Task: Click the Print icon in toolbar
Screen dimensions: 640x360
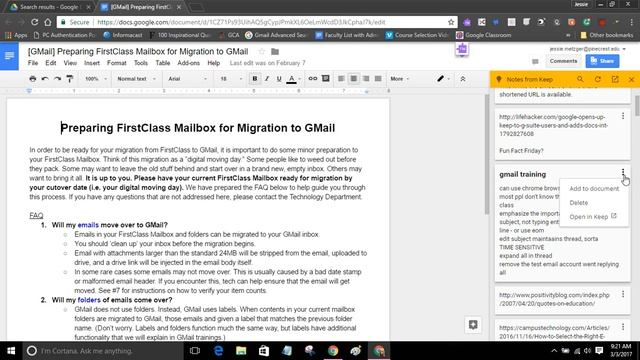Action: click(33, 79)
